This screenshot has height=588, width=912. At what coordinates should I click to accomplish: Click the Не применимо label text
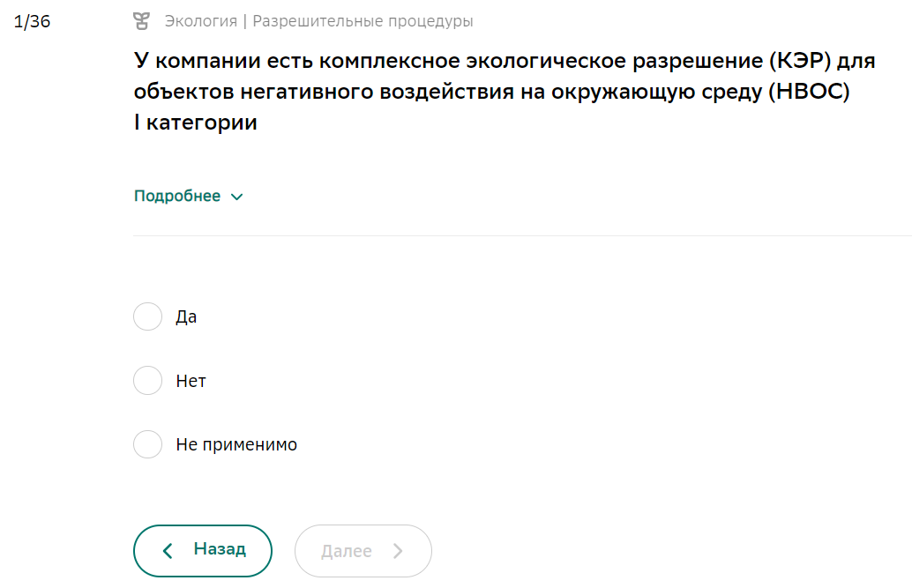[x=236, y=444]
